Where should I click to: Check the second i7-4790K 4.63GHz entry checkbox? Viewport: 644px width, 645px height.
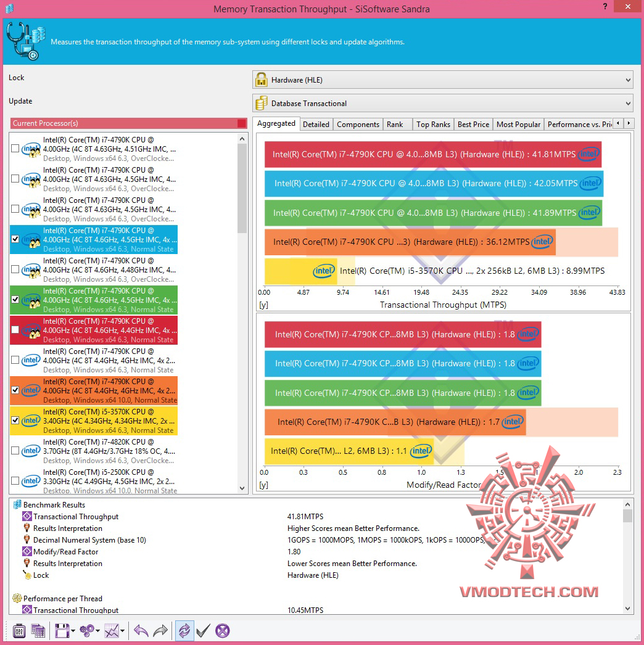pos(15,179)
